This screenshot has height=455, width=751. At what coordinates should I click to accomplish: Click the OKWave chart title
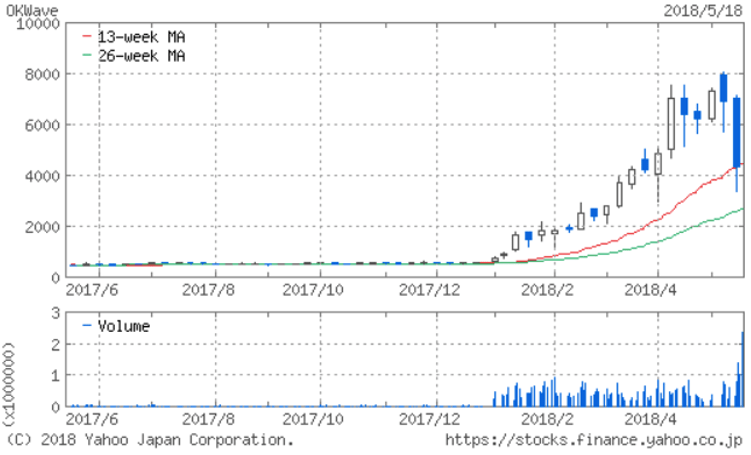25,9
